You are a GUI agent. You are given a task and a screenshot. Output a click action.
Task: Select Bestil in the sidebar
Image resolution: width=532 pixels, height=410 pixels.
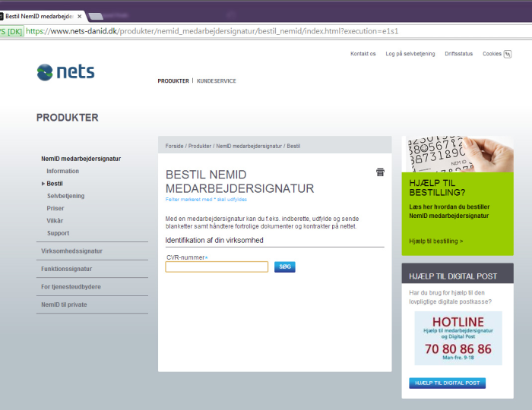(x=55, y=184)
